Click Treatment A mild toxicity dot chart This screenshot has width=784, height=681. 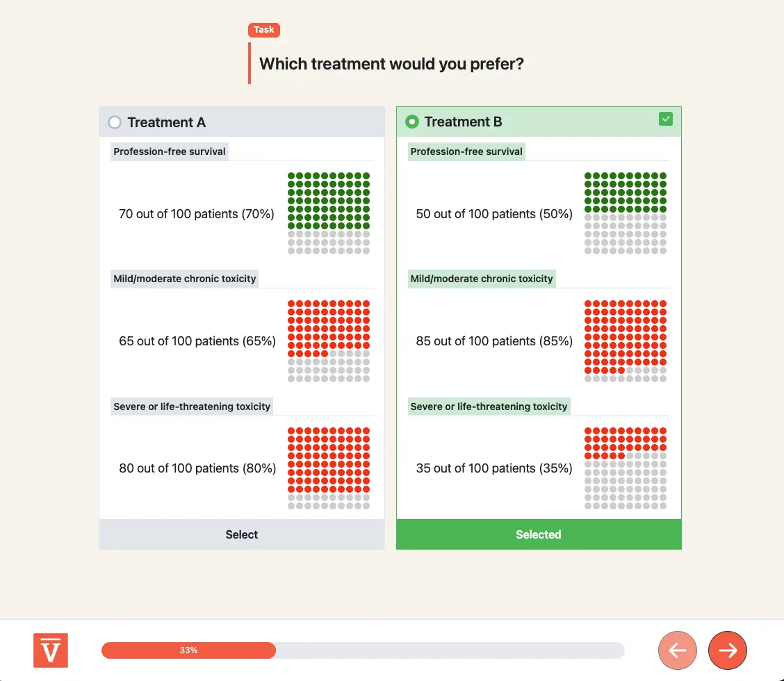point(329,341)
